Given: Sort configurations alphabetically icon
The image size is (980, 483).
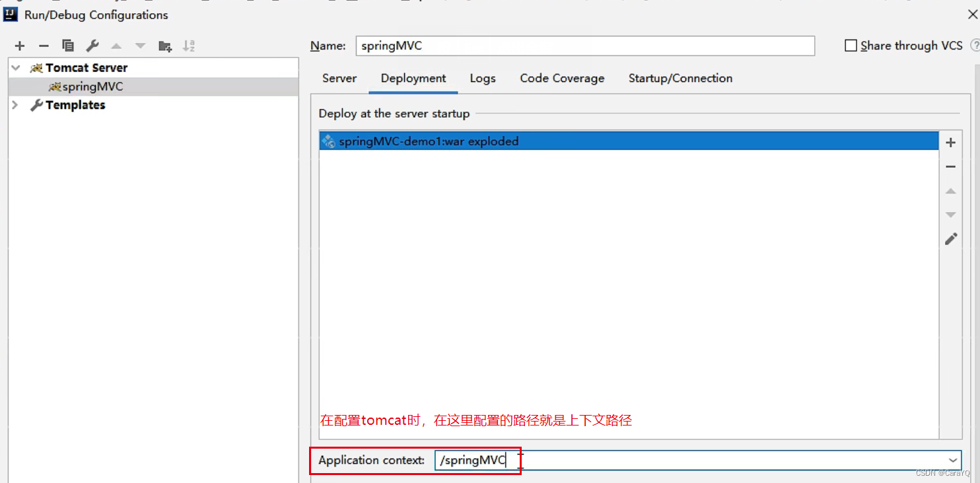Looking at the screenshot, I should pyautogui.click(x=189, y=46).
